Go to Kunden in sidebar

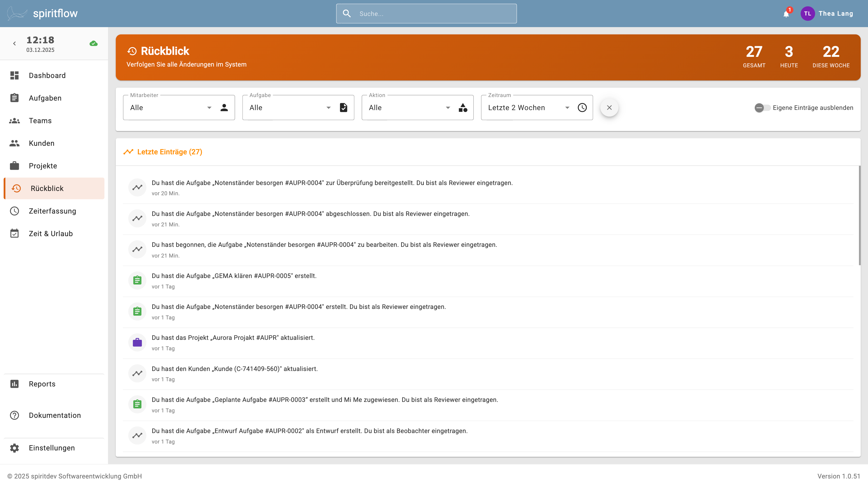pyautogui.click(x=54, y=143)
